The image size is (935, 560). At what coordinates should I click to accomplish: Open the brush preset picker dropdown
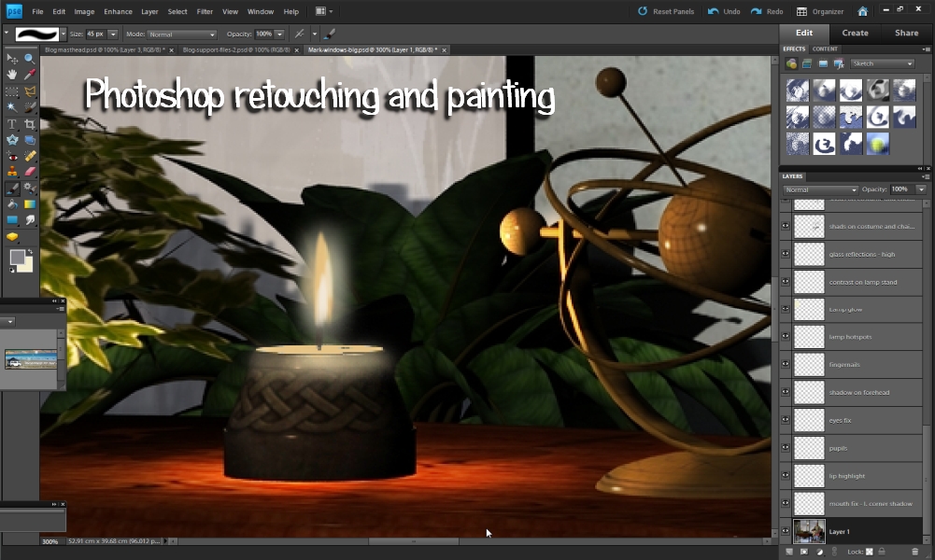[x=64, y=34]
